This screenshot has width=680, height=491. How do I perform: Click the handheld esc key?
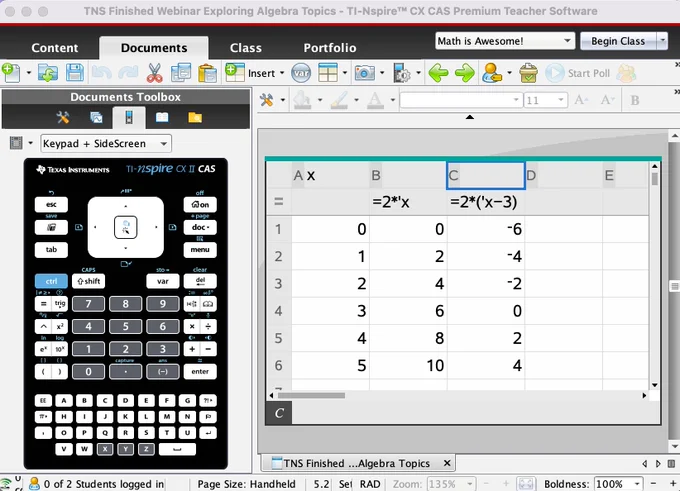[x=51, y=205]
